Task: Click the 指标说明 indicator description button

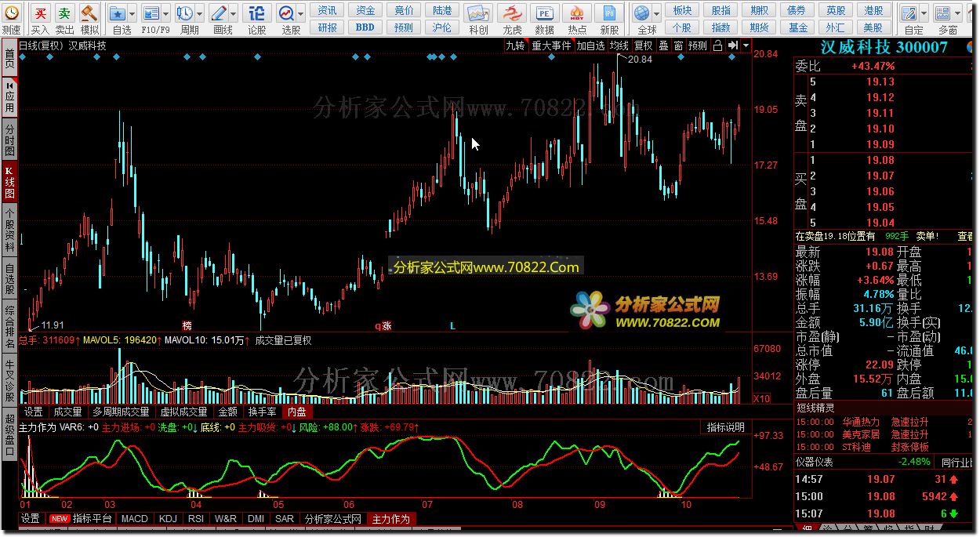Action: pyautogui.click(x=725, y=427)
